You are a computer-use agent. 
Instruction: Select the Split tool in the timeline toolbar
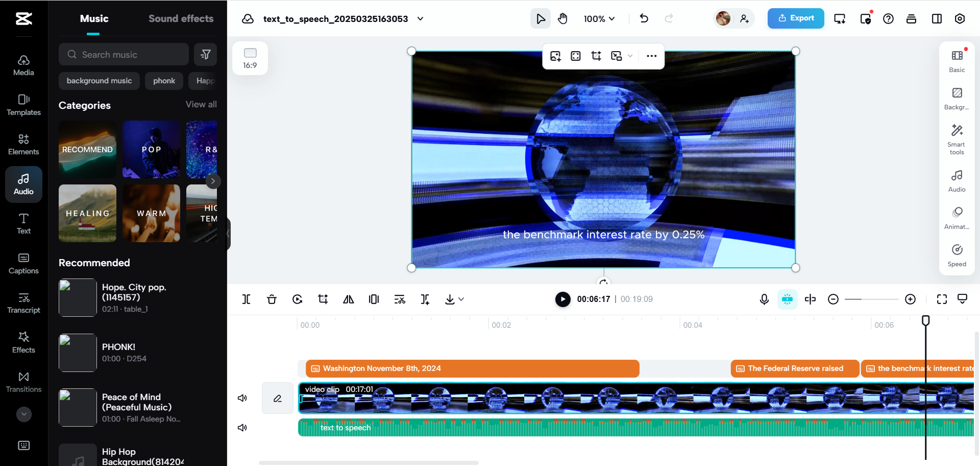click(x=246, y=299)
